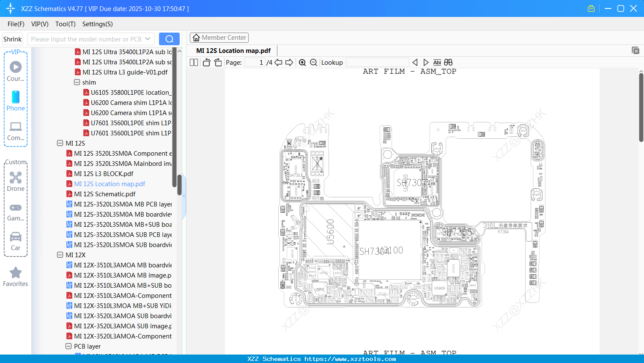Click the Member Center button
This screenshot has width=644, height=363.
(219, 37)
